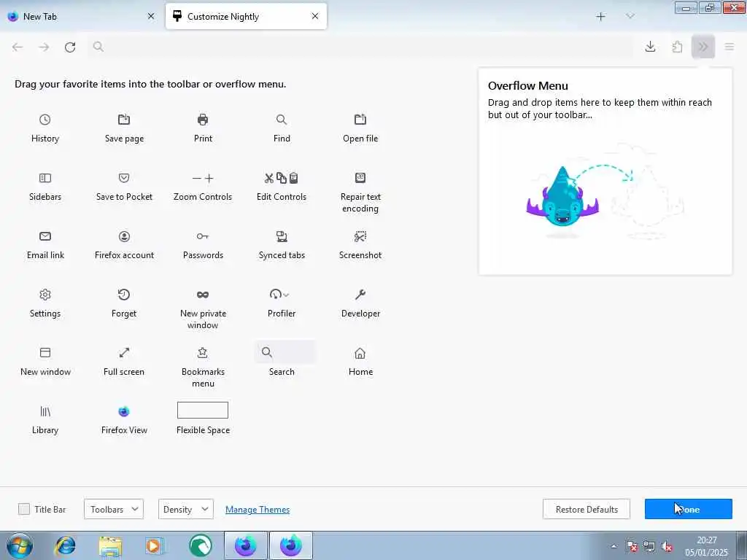This screenshot has height=560, width=747.
Task: Click the Print icon
Action: [x=203, y=120]
